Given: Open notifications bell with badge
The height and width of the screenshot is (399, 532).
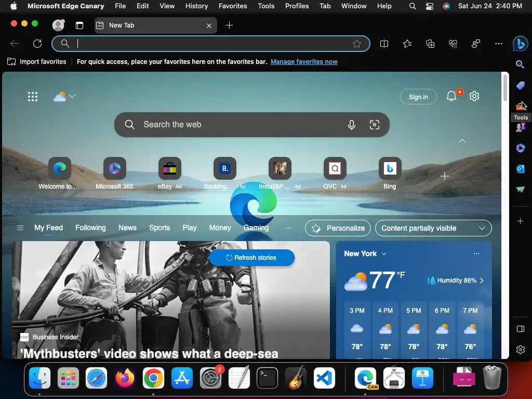Looking at the screenshot, I should pyautogui.click(x=451, y=96).
